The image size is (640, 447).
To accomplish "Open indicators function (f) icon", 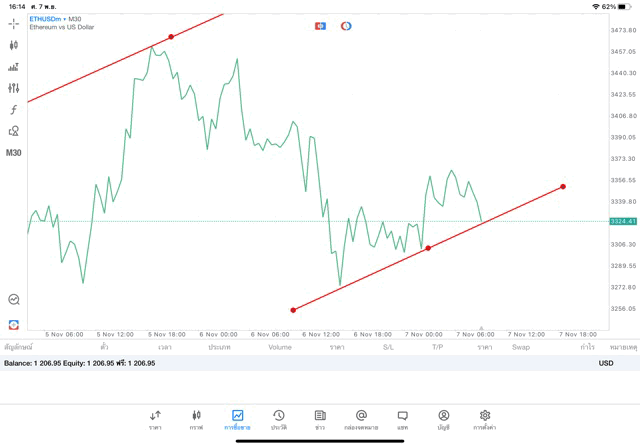I will pos(14,110).
